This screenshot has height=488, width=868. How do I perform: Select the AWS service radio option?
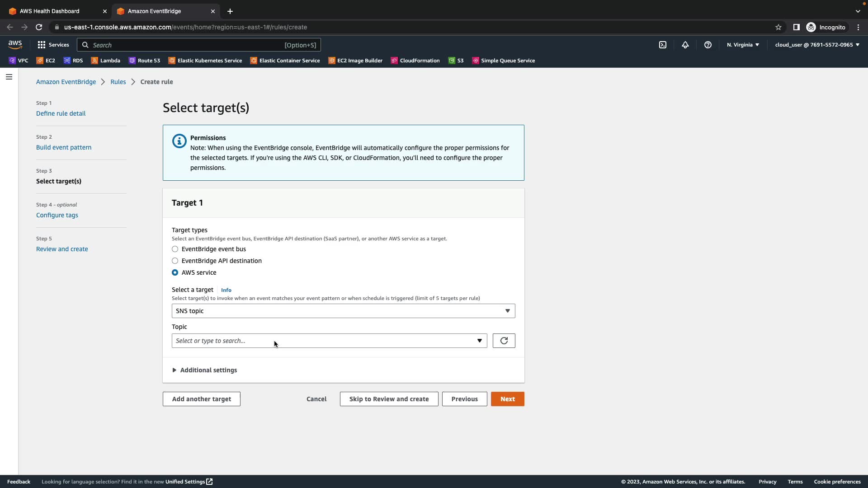pyautogui.click(x=175, y=272)
